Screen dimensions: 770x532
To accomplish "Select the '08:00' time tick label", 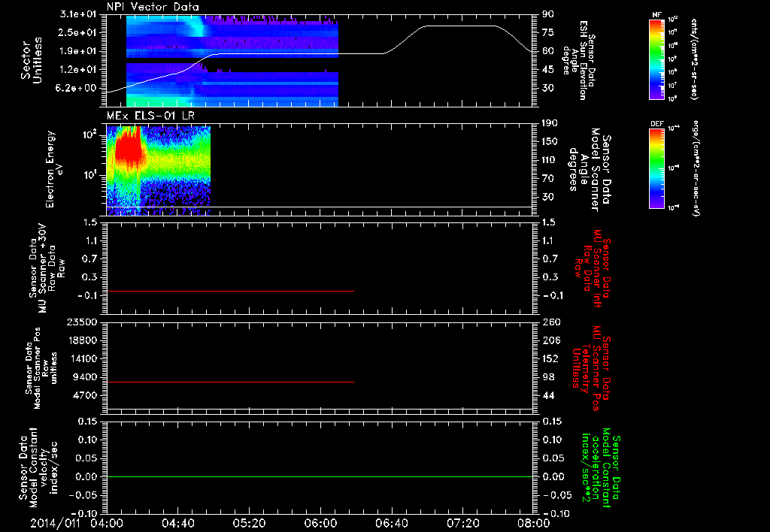I will pyautogui.click(x=534, y=523).
